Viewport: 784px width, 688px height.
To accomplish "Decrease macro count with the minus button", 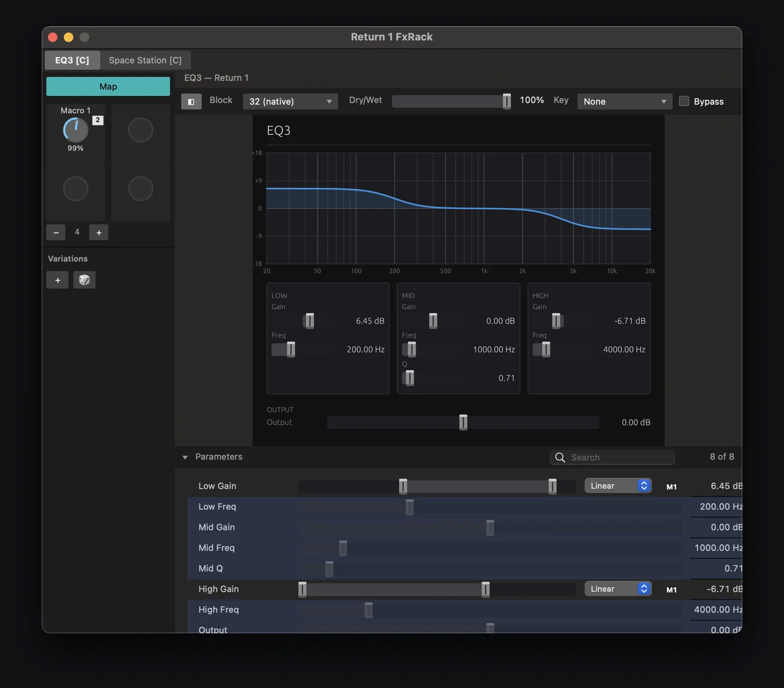I will pyautogui.click(x=56, y=232).
